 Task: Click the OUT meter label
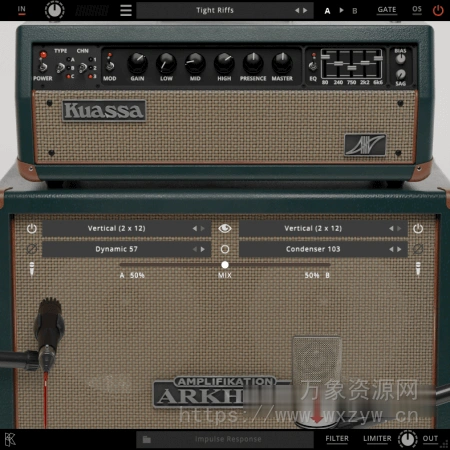[x=430, y=439]
